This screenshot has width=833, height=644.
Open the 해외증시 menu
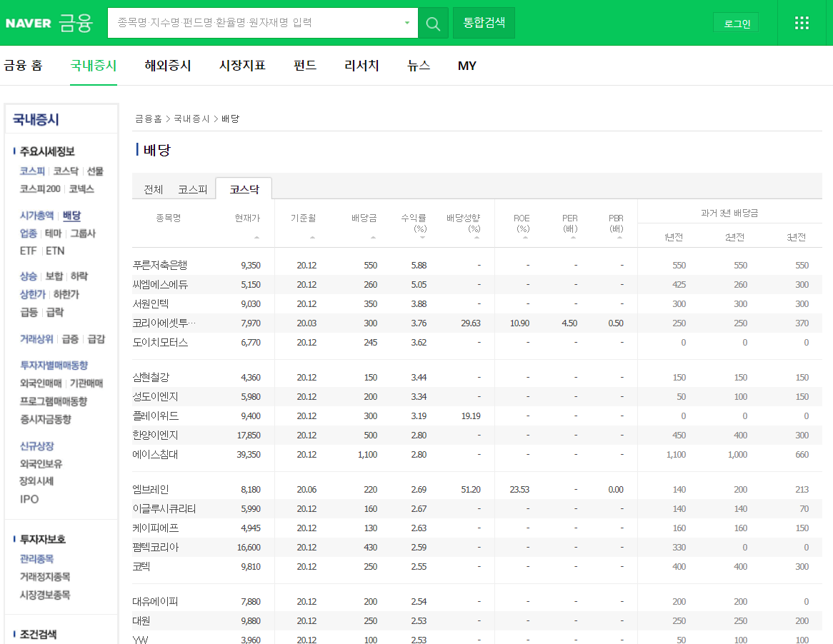168,65
